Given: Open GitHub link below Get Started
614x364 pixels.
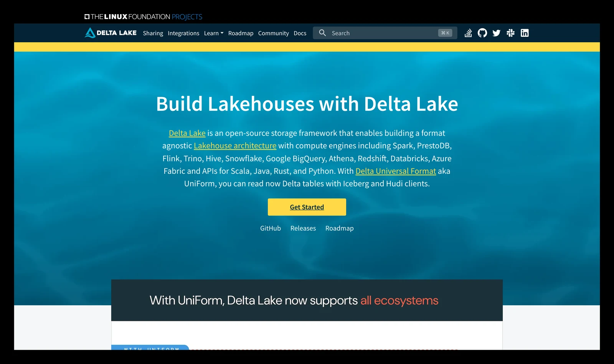Looking at the screenshot, I should (x=271, y=228).
